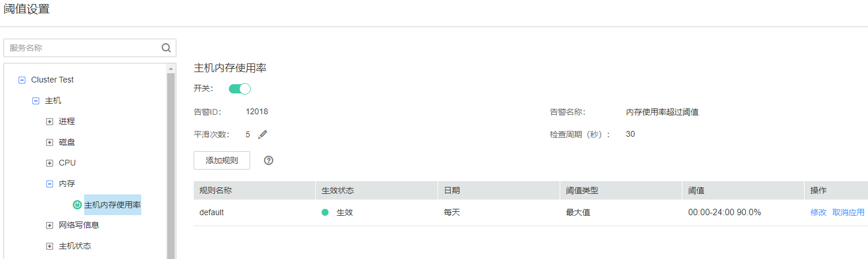Screen dimensions: 868x259
Task: Expand the 磁盘 tree node
Action: (50, 142)
